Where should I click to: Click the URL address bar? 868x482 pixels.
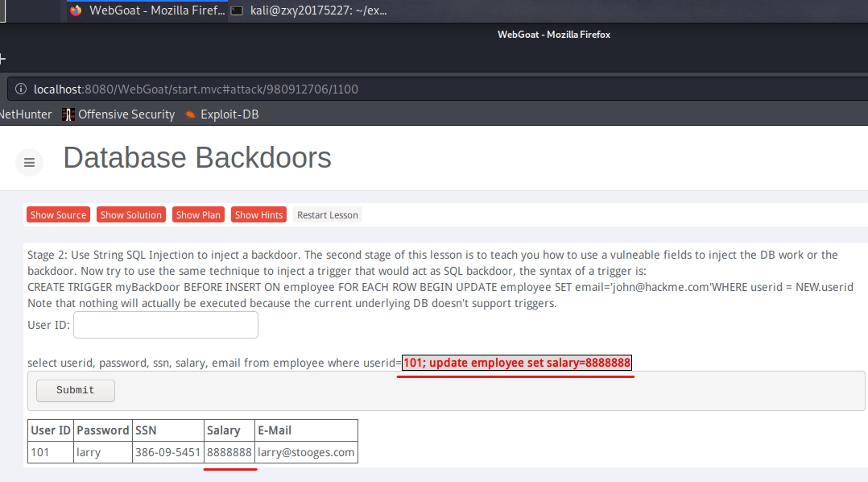tap(437, 89)
